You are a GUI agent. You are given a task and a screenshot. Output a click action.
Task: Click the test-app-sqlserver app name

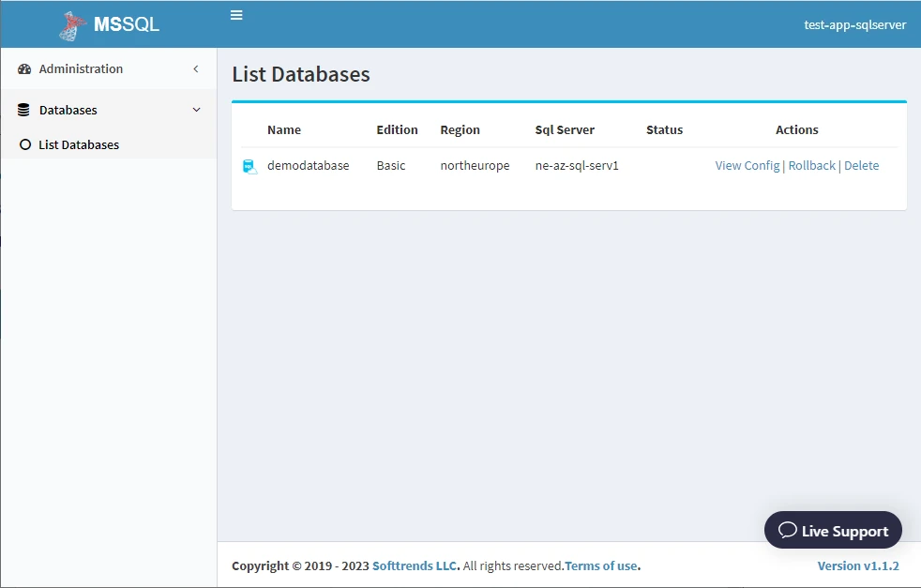854,24
